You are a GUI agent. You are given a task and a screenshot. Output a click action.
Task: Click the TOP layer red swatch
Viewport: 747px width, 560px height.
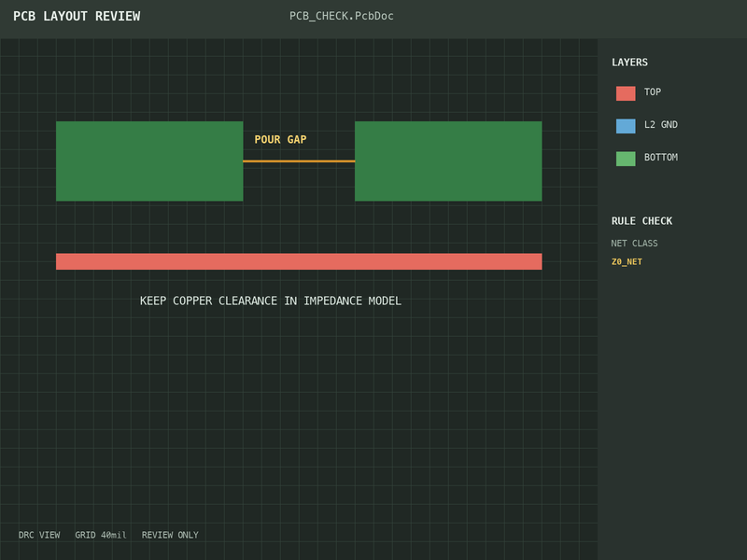click(626, 93)
